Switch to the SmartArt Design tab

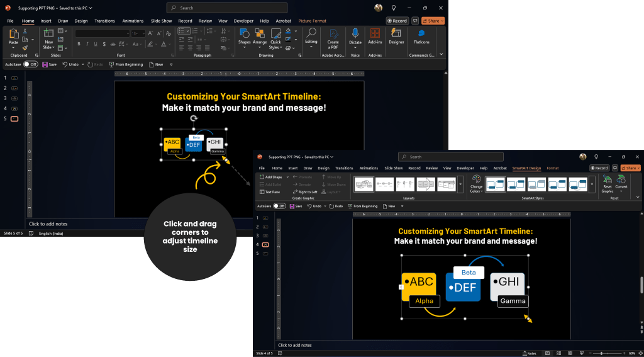click(526, 168)
